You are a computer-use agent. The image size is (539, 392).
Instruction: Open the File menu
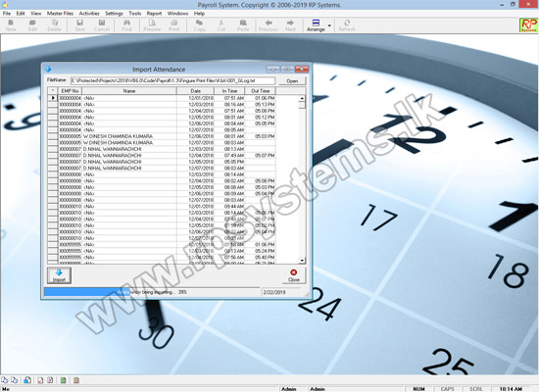7,14
